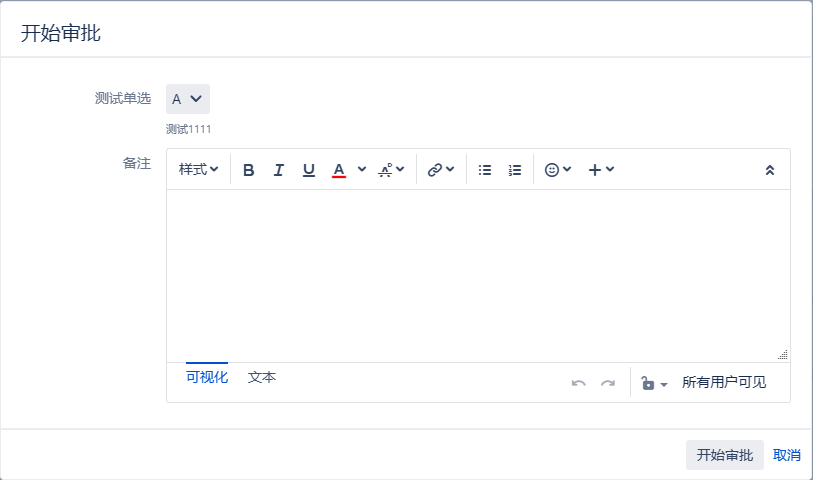Open the link insert dropdown
This screenshot has height=480, width=813.
(441, 170)
